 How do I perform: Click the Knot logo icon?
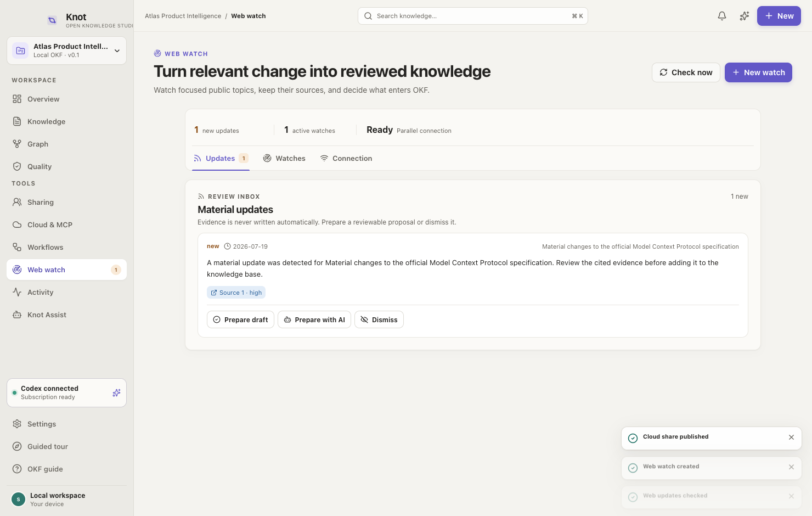52,20
